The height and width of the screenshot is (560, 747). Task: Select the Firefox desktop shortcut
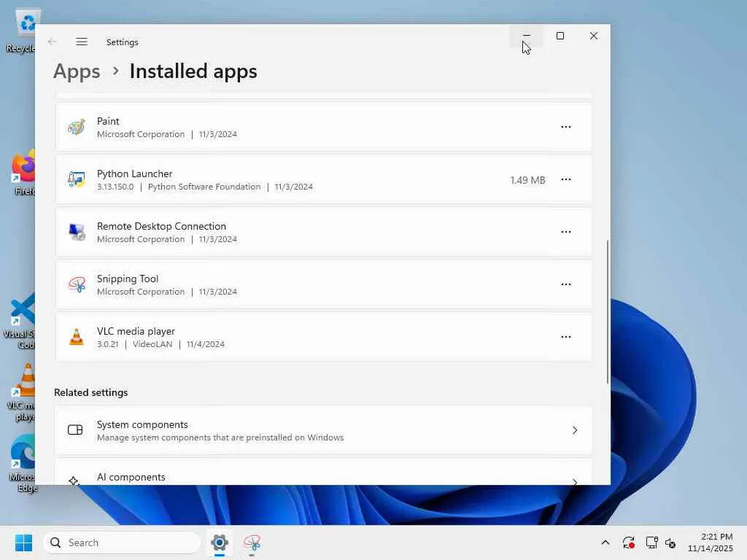(x=23, y=174)
